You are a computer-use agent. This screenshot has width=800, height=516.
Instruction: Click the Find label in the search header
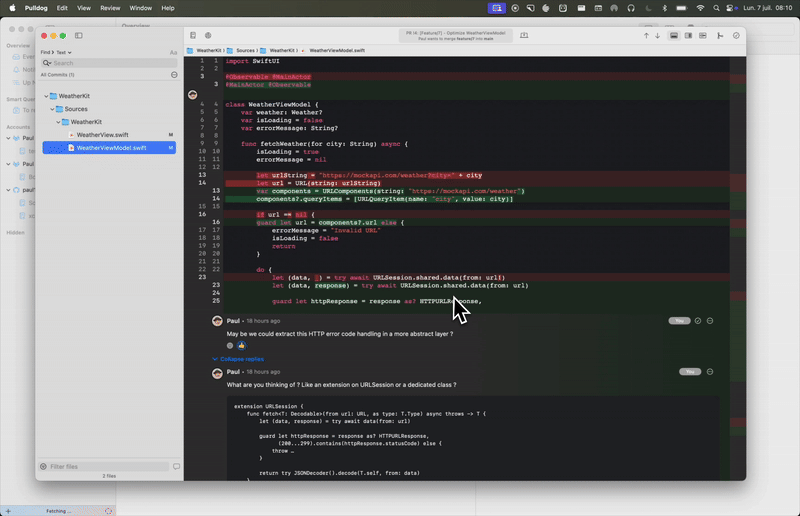point(45,53)
